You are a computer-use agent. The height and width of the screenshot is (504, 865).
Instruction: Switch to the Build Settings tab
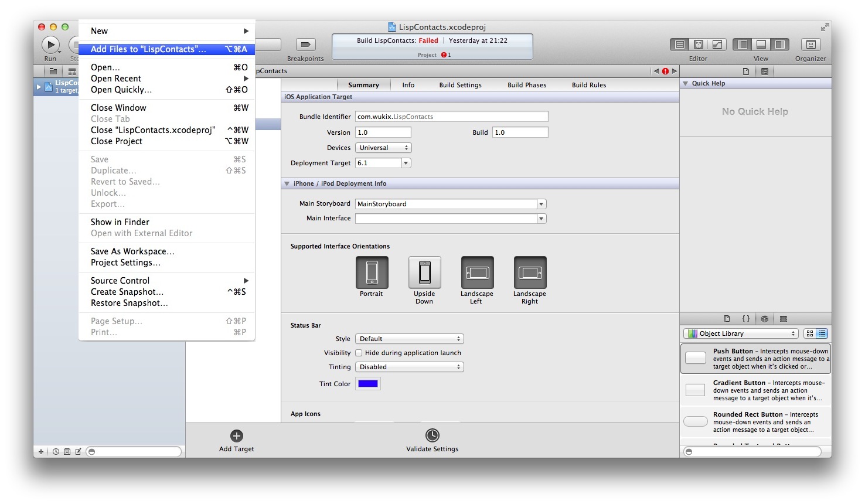pos(460,85)
